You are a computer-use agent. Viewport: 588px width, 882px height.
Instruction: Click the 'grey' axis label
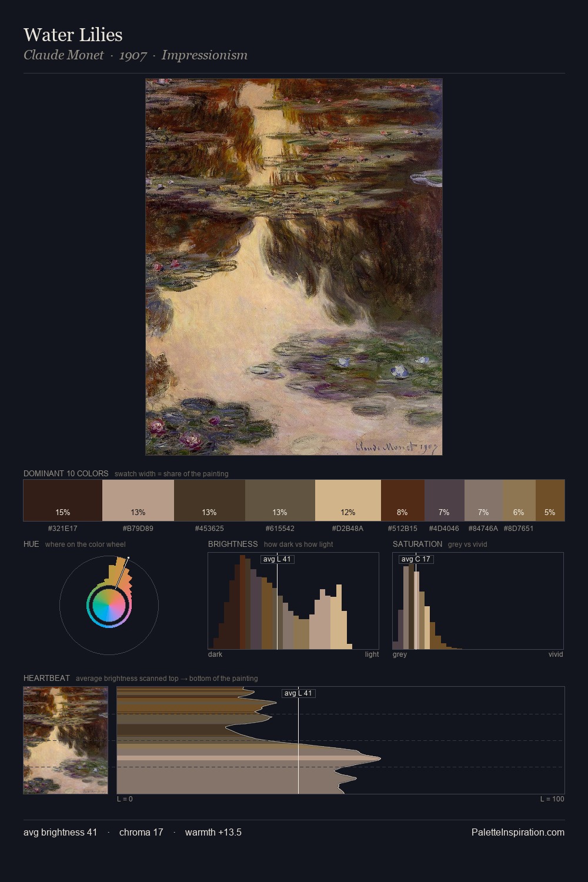(x=400, y=654)
